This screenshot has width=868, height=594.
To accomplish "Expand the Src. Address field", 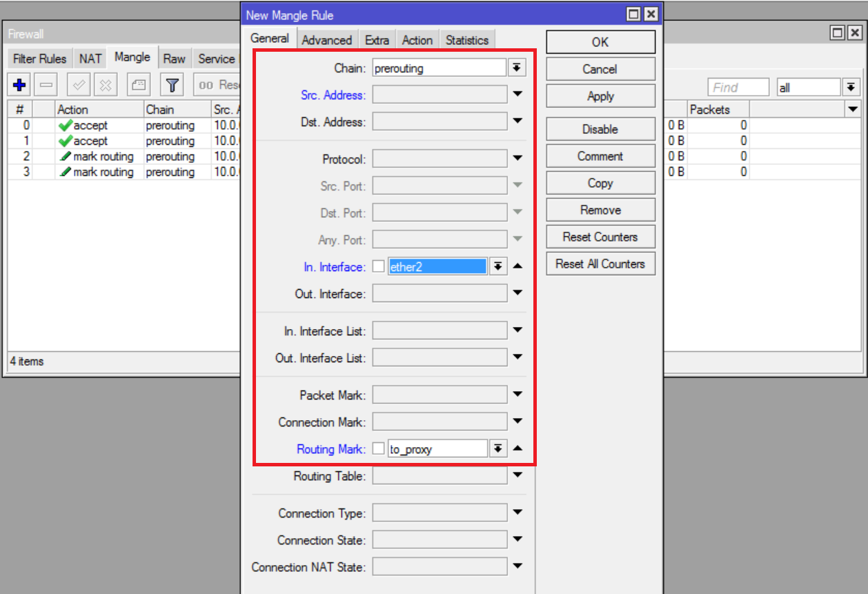I will click(517, 95).
